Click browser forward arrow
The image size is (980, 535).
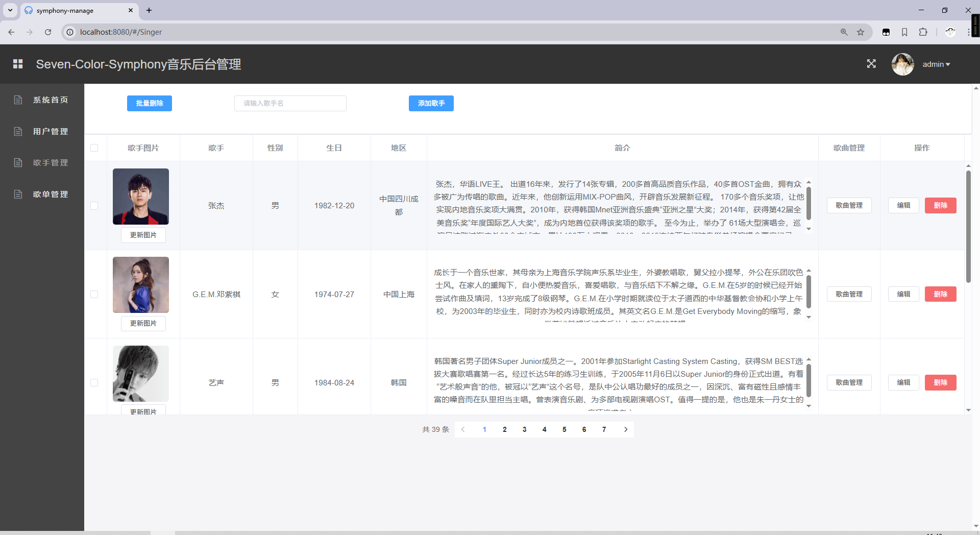(x=30, y=32)
